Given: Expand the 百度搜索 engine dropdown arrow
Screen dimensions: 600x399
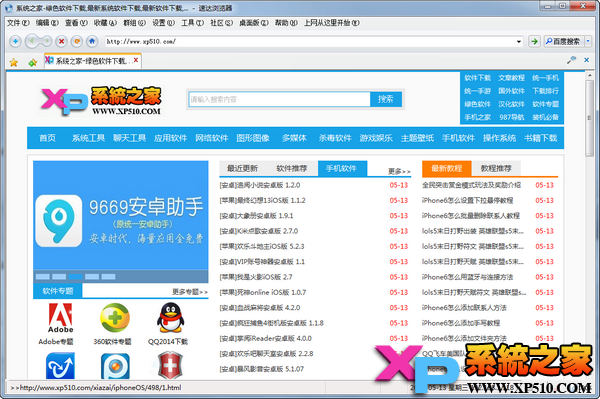Looking at the screenshot, I should click(x=588, y=41).
